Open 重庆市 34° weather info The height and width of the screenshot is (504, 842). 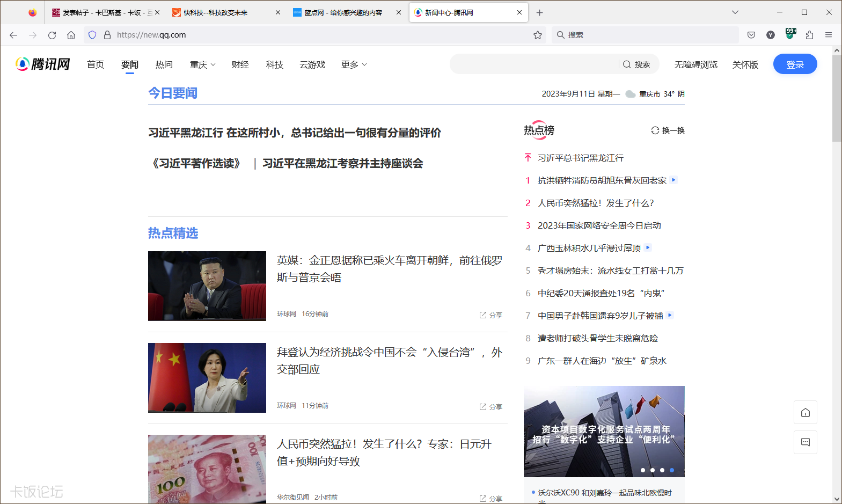[x=655, y=94]
